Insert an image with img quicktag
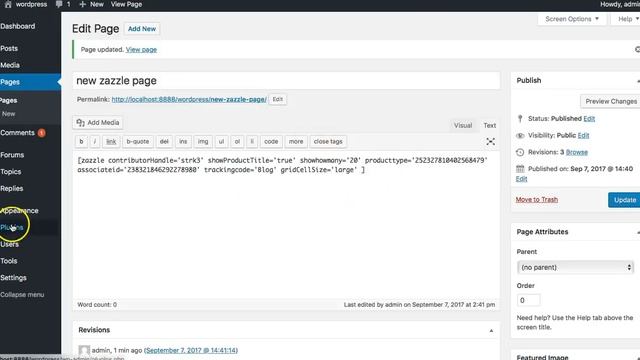 pos(203,142)
